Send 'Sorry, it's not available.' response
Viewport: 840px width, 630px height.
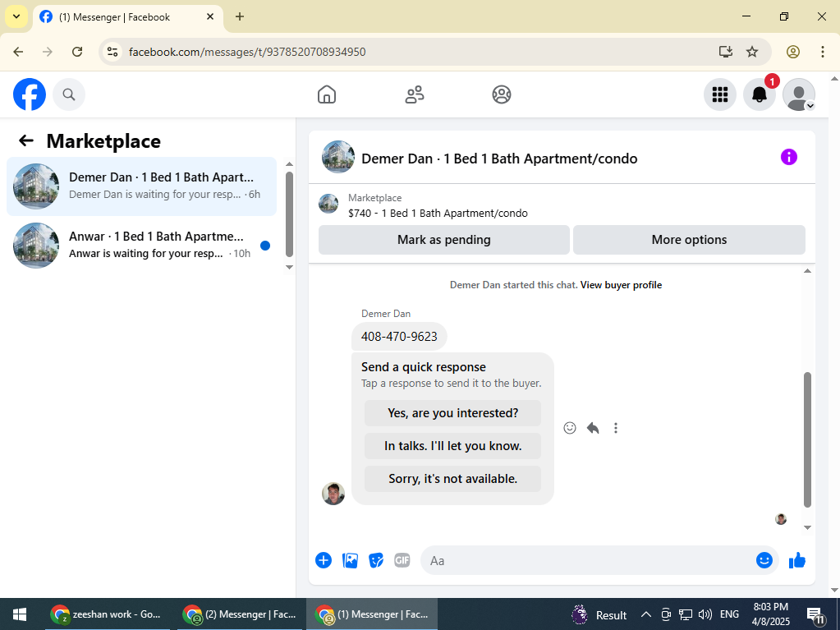tap(452, 478)
